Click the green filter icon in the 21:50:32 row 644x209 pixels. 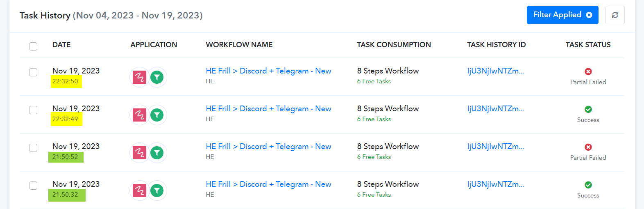(157, 191)
